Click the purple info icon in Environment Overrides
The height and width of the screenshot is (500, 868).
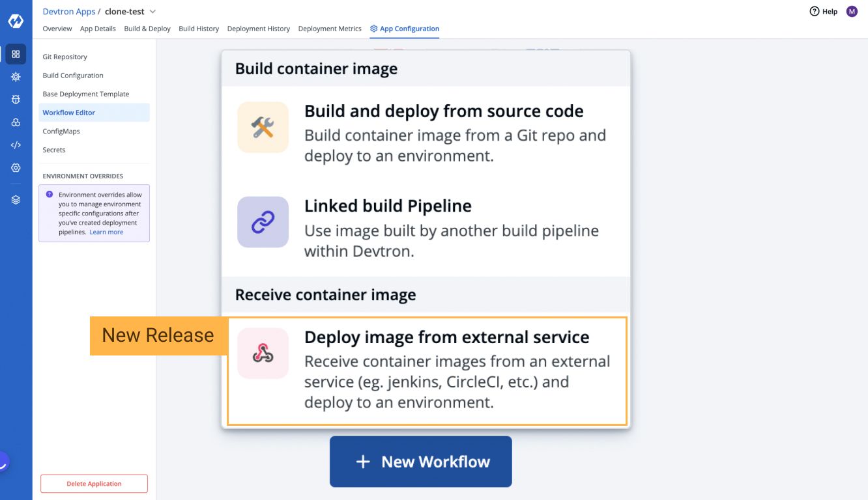pos(50,194)
